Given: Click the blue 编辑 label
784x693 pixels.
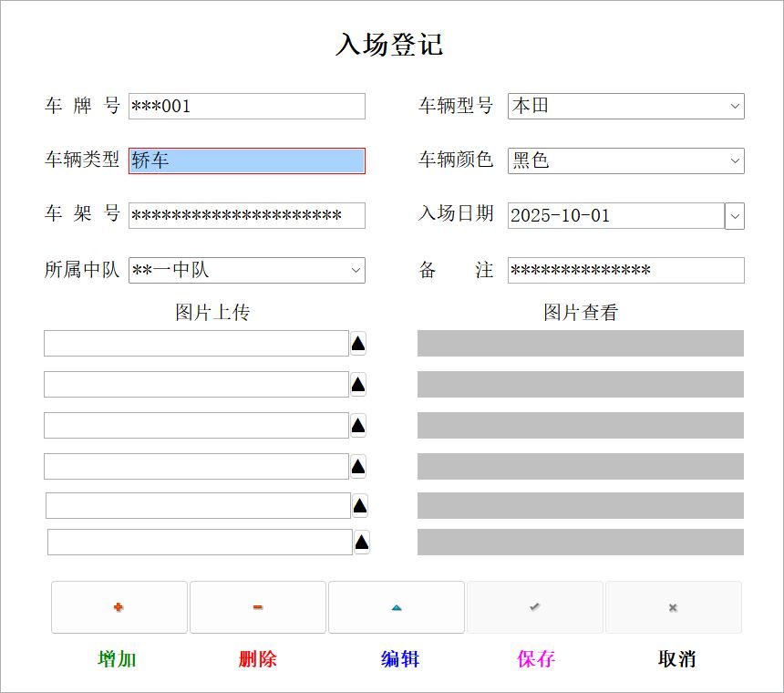Looking at the screenshot, I should [x=400, y=659].
